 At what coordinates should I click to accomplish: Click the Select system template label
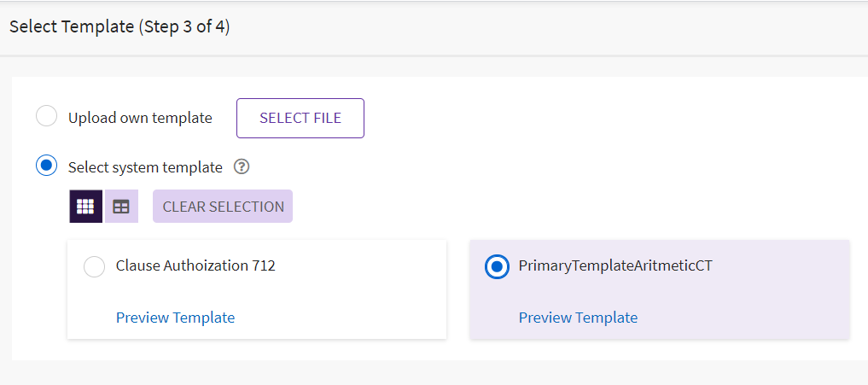(x=145, y=167)
